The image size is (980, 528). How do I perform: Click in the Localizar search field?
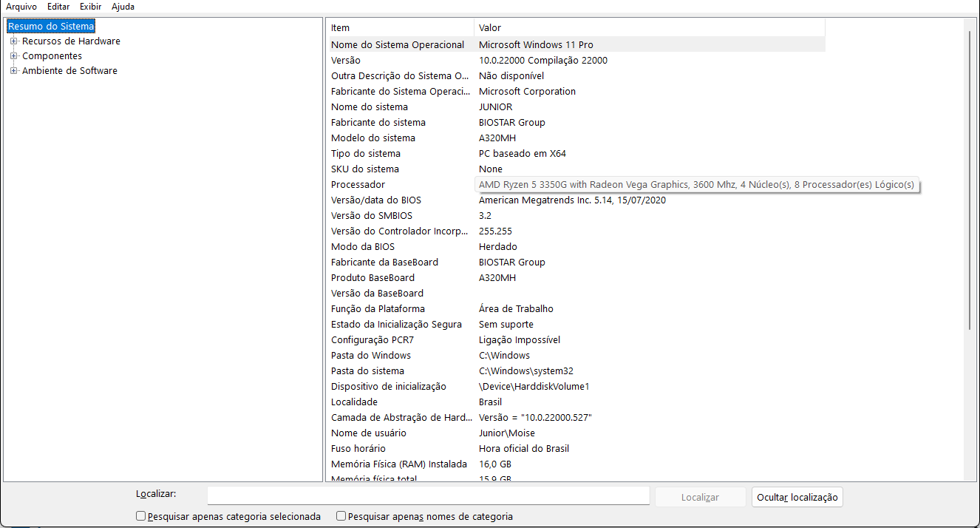tap(428, 495)
